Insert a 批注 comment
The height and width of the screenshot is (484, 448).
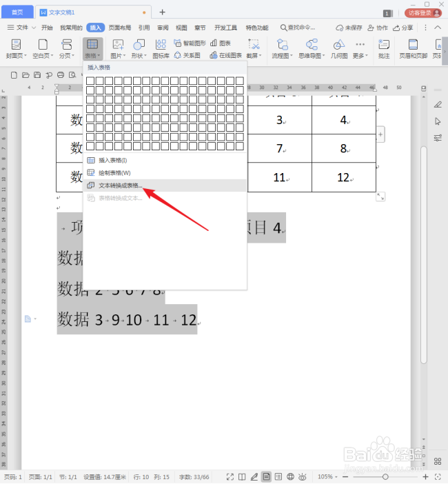[384, 48]
